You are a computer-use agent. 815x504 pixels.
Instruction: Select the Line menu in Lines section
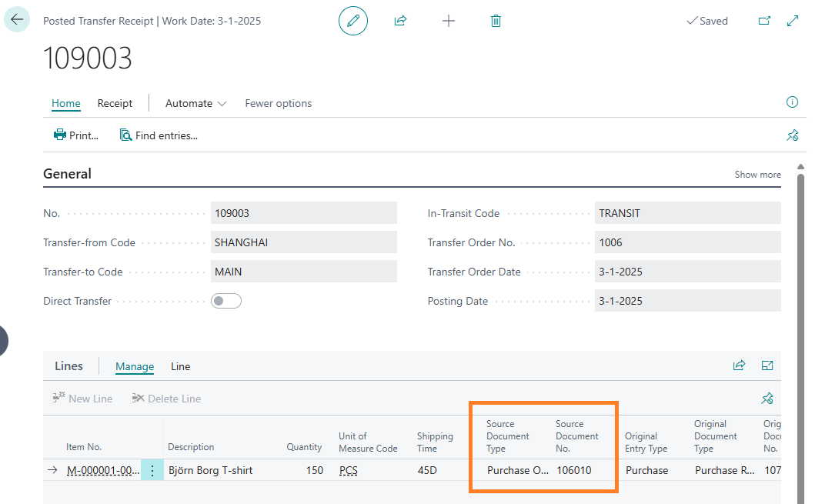pos(180,366)
